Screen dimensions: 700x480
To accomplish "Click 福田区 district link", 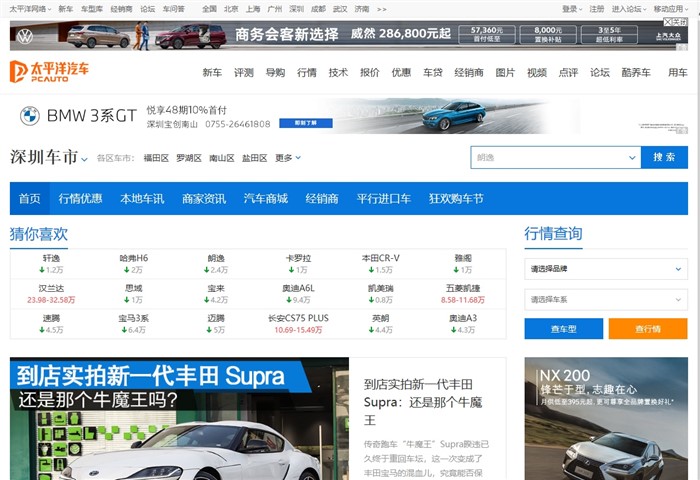I will tap(156, 158).
